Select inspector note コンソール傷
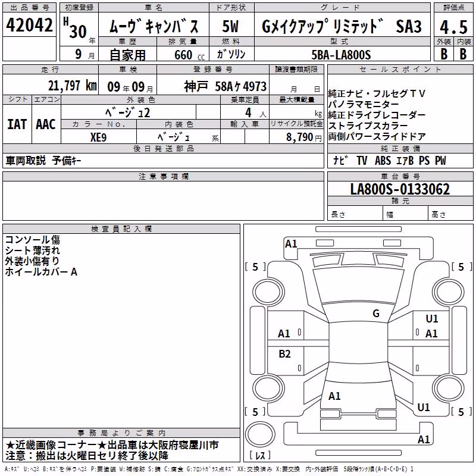This screenshot has height=476, width=476. click(x=33, y=240)
